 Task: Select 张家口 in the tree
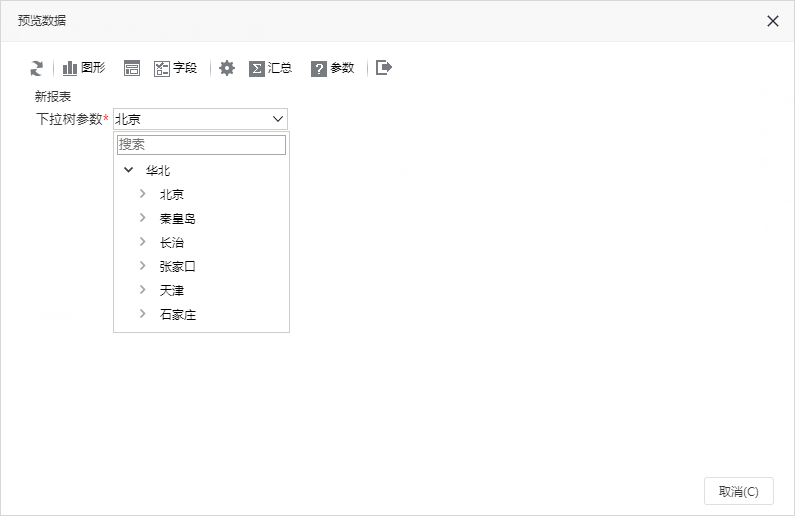(177, 266)
